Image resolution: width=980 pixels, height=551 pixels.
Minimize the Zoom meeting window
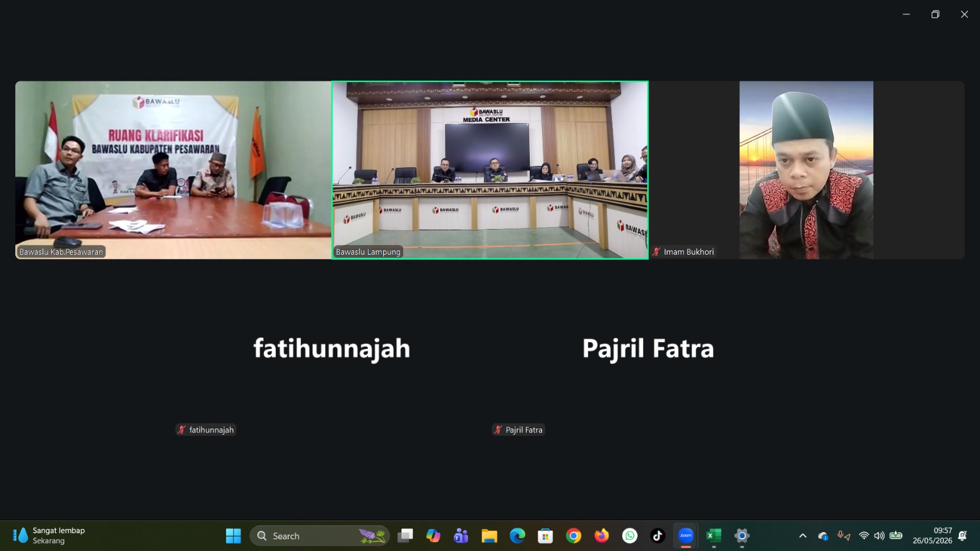[906, 14]
